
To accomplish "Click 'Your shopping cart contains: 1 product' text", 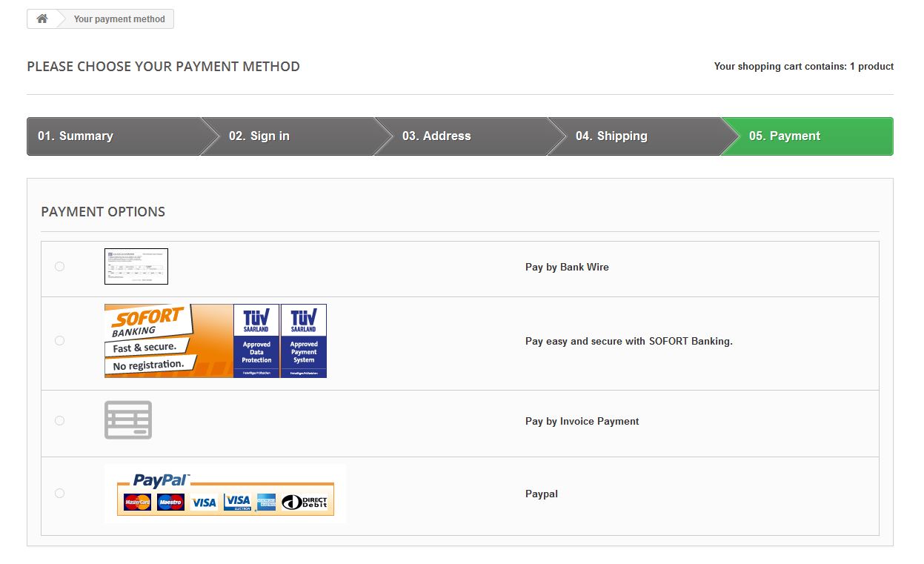I will 804,66.
